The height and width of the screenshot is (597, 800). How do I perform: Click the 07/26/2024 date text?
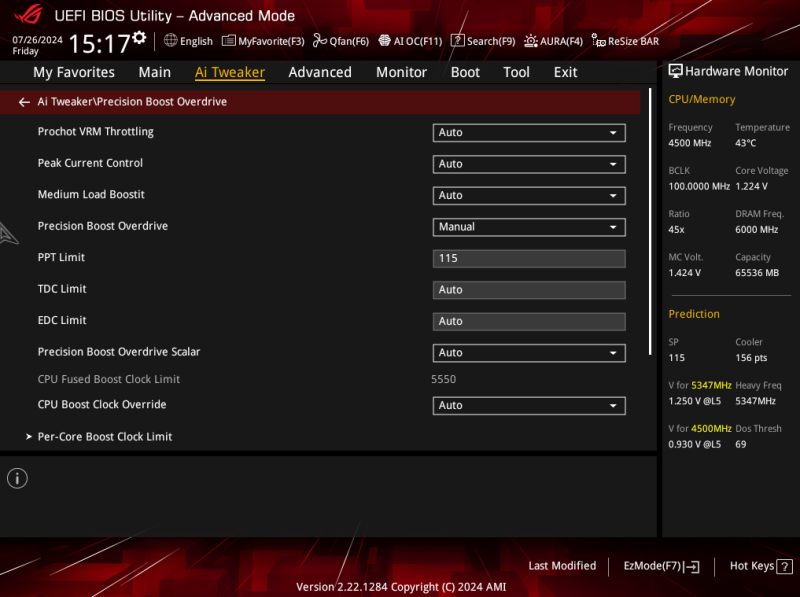coord(37,40)
